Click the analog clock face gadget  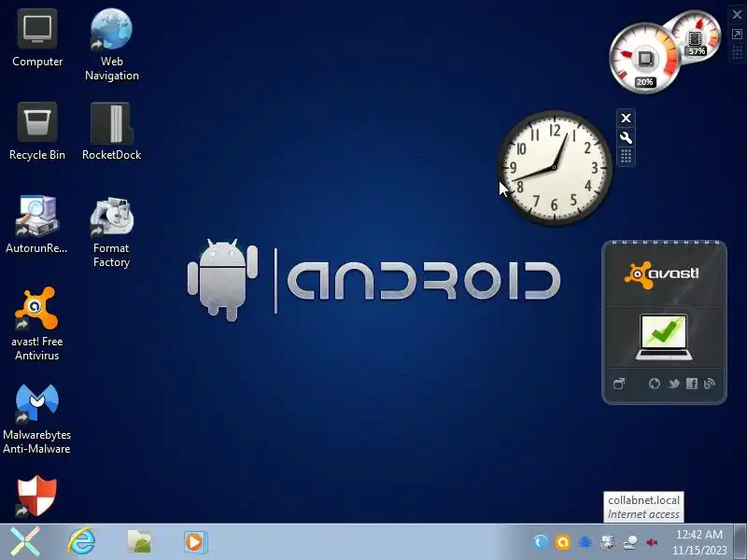coord(555,168)
